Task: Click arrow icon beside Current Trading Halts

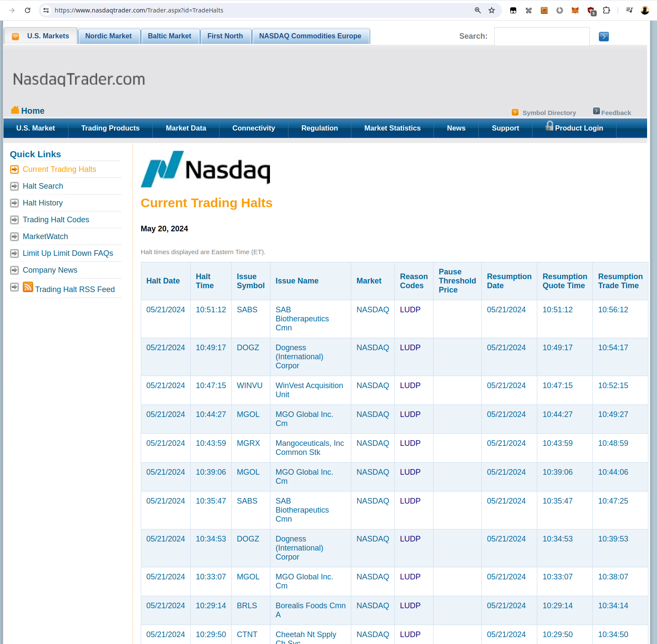Action: [15, 169]
